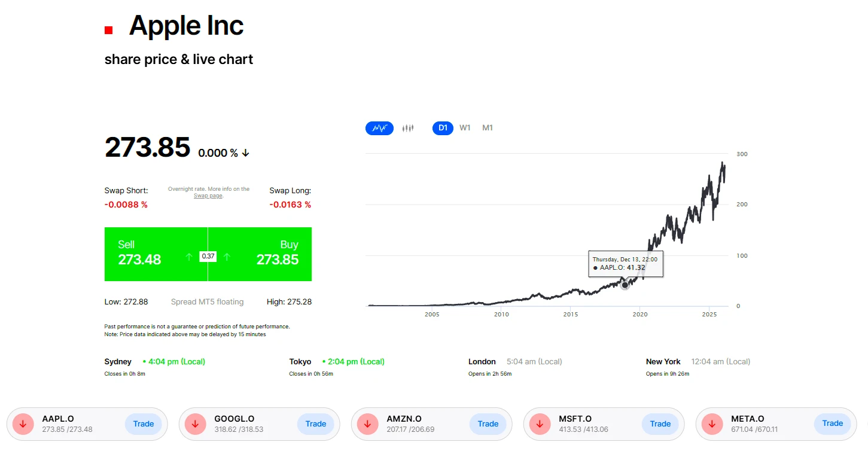Open the Swap page link
This screenshot has height=454, width=868.
click(208, 196)
